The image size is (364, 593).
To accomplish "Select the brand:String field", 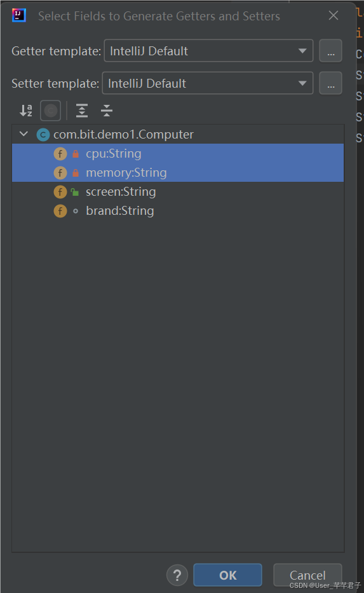I will coord(178,210).
